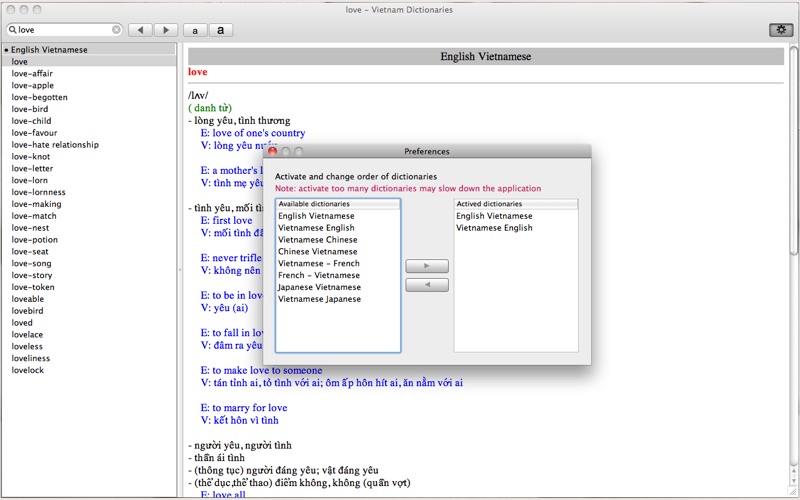Image resolution: width=800 pixels, height=500 pixels.
Task: Click example 'E: to make love to someone'
Action: pyautogui.click(x=261, y=370)
